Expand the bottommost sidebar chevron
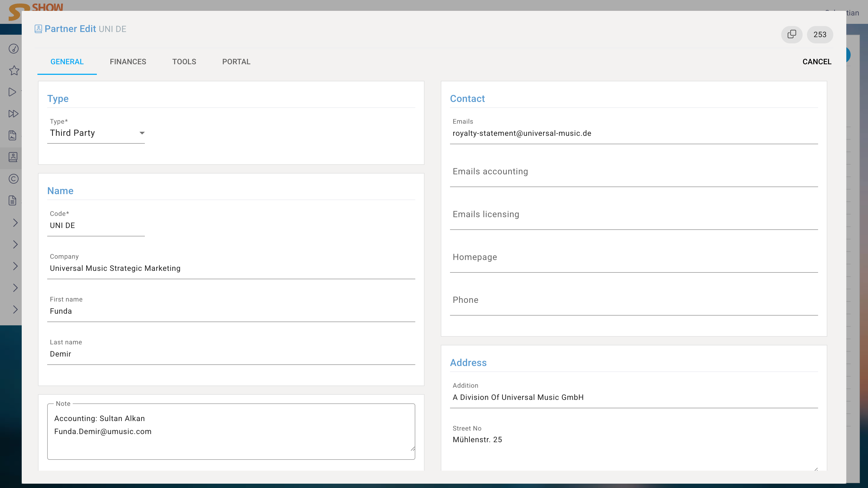Image resolution: width=868 pixels, height=488 pixels. pos(15,310)
